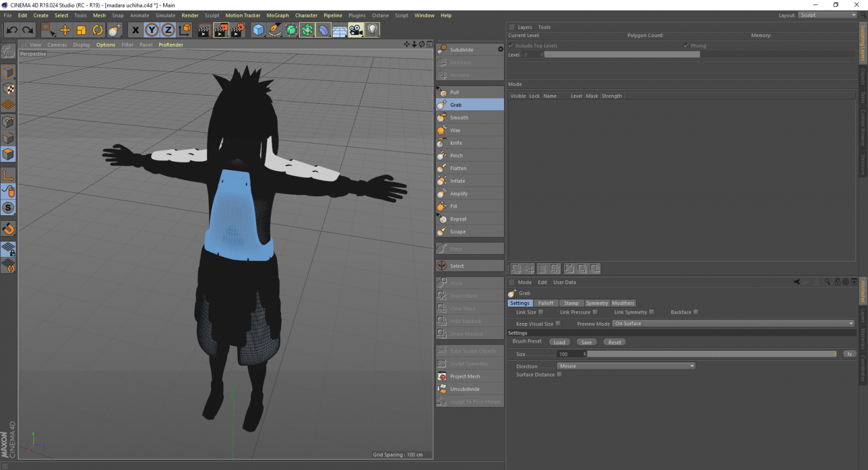Open the Layout Sculpt dropdown
This screenshot has width=868, height=470.
pos(827,15)
